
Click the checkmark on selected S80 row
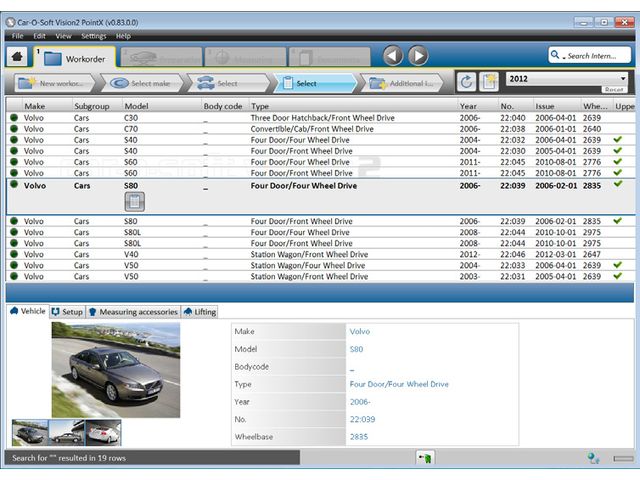coord(618,184)
